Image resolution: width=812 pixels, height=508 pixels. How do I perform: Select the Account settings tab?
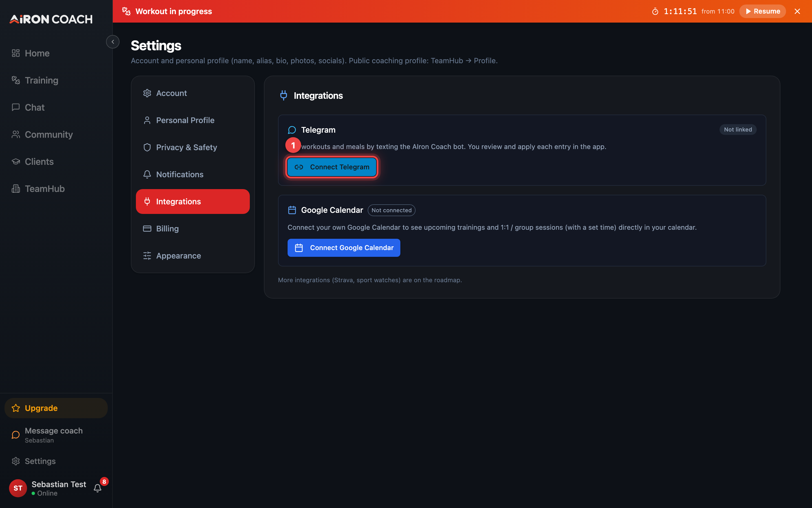pos(193,93)
